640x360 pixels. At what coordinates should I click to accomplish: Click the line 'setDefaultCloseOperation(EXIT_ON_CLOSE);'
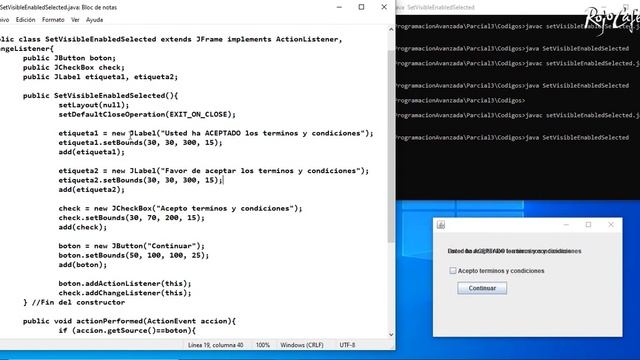click(147, 114)
